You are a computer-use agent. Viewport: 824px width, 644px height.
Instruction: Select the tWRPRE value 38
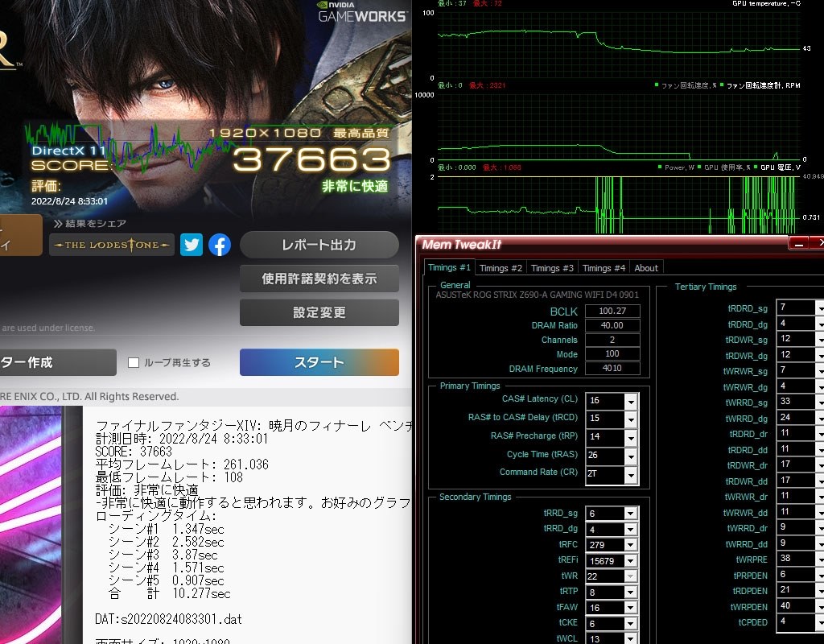pyautogui.click(x=796, y=559)
